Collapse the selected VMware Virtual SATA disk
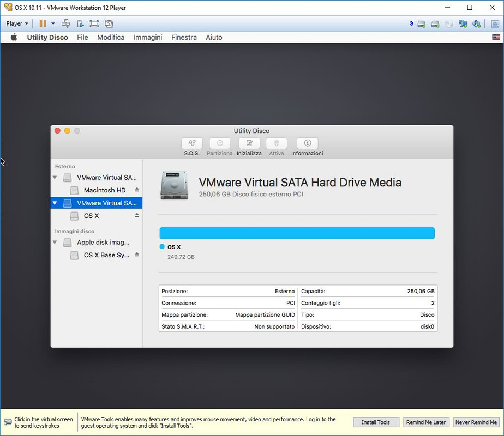 coord(55,203)
